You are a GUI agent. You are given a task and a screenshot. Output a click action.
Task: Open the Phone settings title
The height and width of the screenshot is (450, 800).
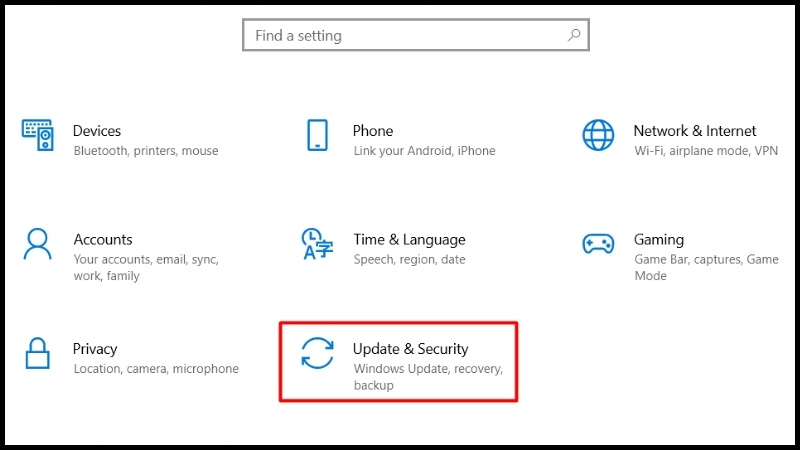click(373, 131)
